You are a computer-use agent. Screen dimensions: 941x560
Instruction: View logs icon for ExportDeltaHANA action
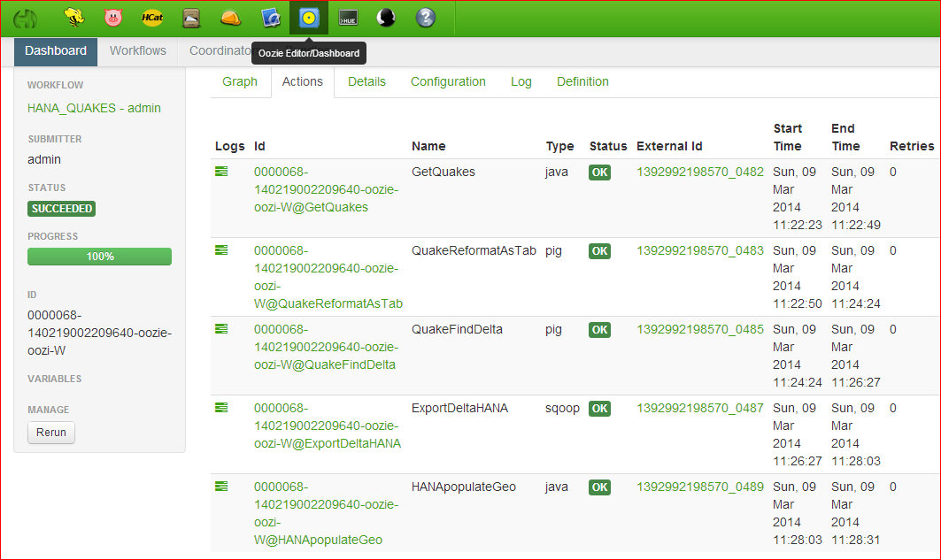221,408
